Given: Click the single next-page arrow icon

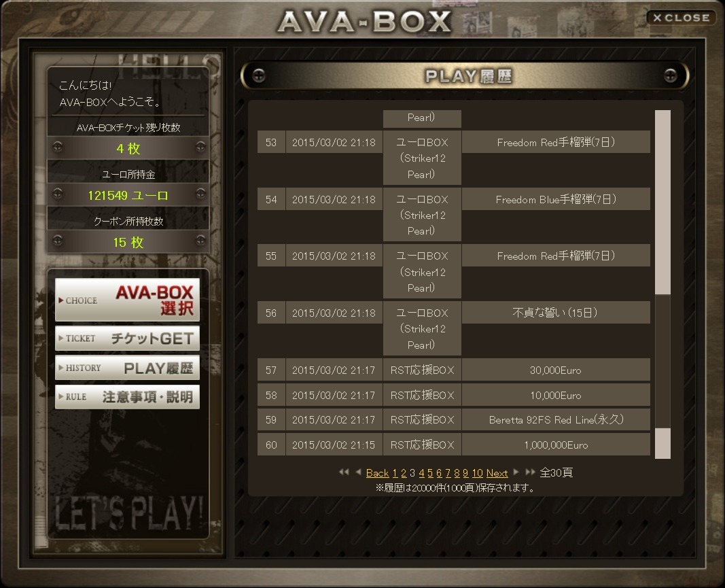Looking at the screenshot, I should 516,472.
